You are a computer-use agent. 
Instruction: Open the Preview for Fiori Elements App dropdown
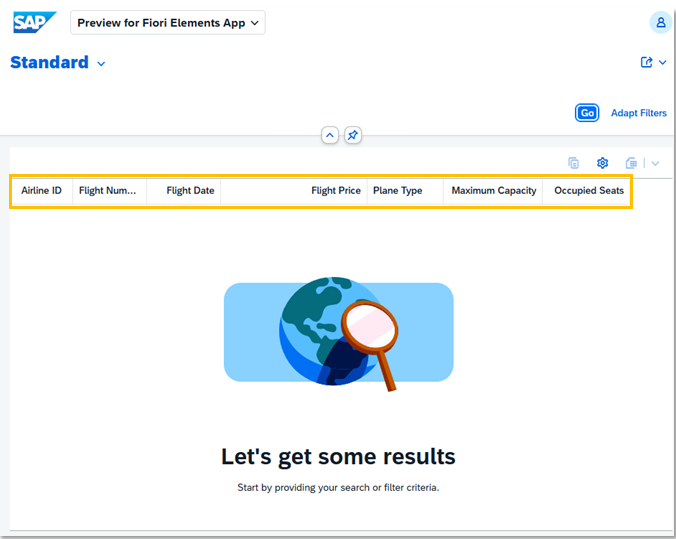pos(168,23)
